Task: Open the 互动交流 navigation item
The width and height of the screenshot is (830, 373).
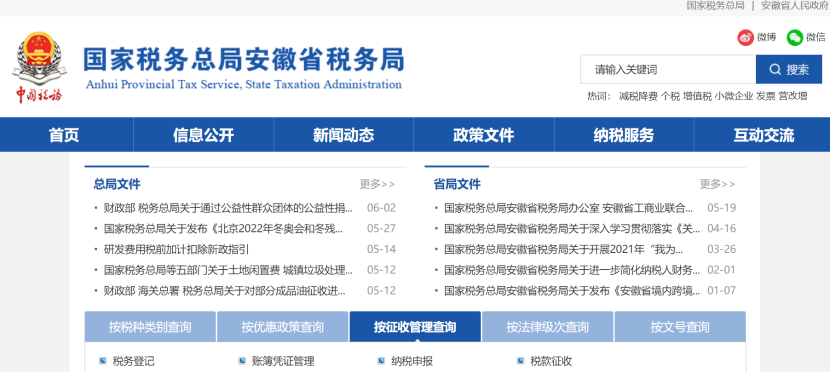Action: point(764,135)
